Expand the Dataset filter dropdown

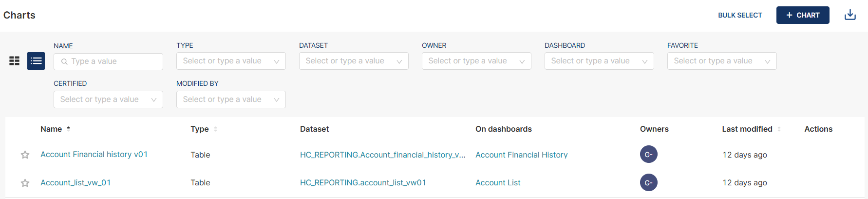tap(354, 61)
